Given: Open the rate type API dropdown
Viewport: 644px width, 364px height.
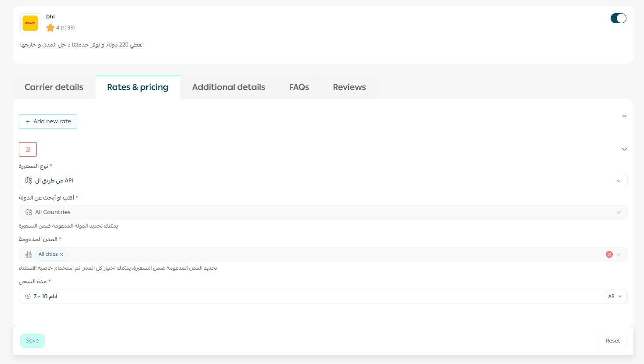Looking at the screenshot, I should [619, 181].
